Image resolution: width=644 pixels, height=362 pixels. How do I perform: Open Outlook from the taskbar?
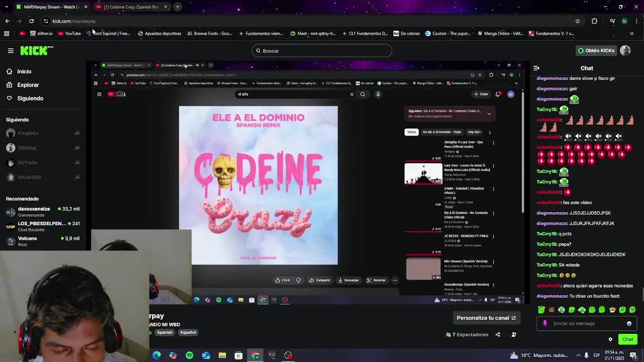pos(206,355)
